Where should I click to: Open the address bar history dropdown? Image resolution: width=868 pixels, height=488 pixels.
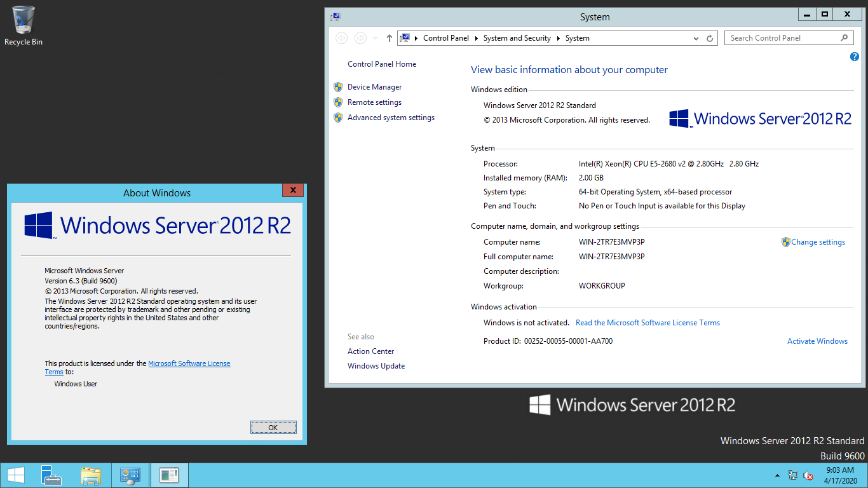[x=696, y=38]
